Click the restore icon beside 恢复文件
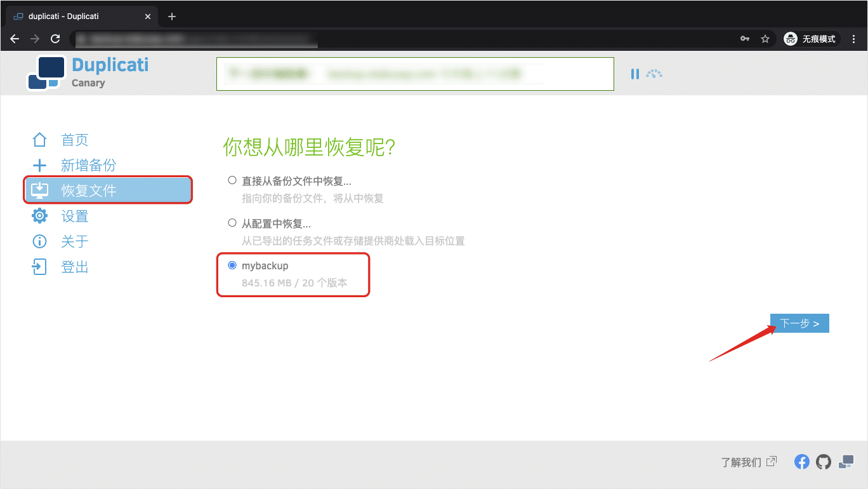This screenshot has width=868, height=489. click(x=40, y=191)
